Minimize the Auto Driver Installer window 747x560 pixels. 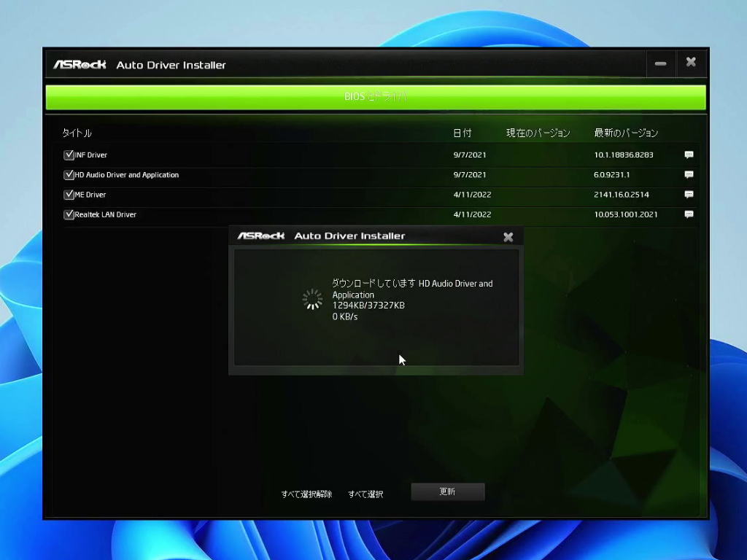click(x=660, y=64)
